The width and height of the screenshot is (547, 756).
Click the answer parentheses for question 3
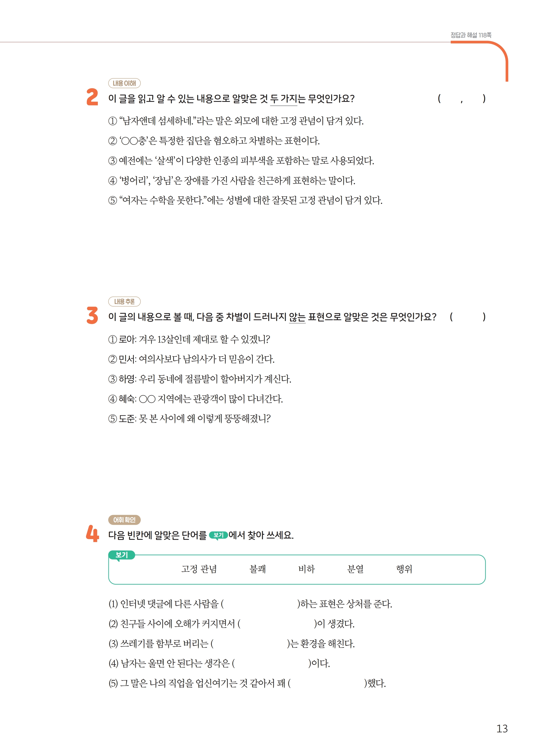(467, 317)
